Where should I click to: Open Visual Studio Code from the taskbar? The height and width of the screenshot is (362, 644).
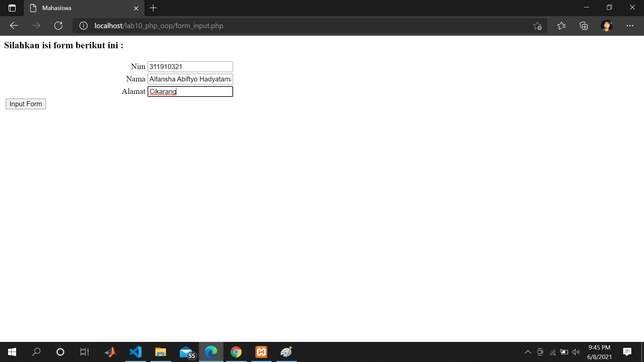135,352
